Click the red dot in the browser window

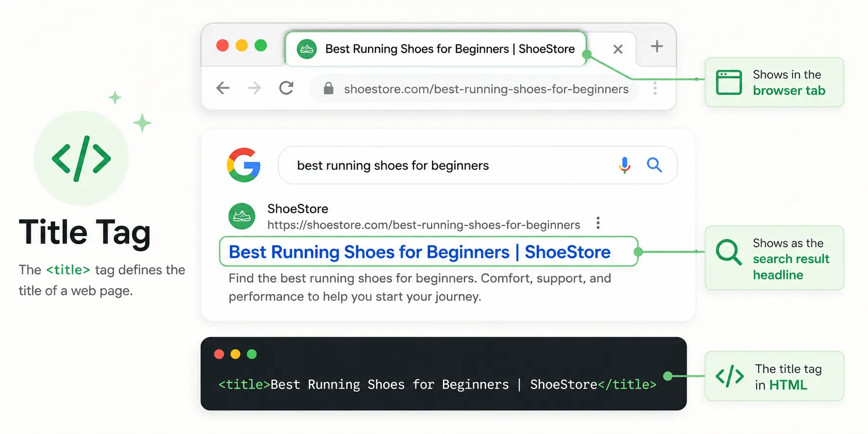click(x=223, y=46)
